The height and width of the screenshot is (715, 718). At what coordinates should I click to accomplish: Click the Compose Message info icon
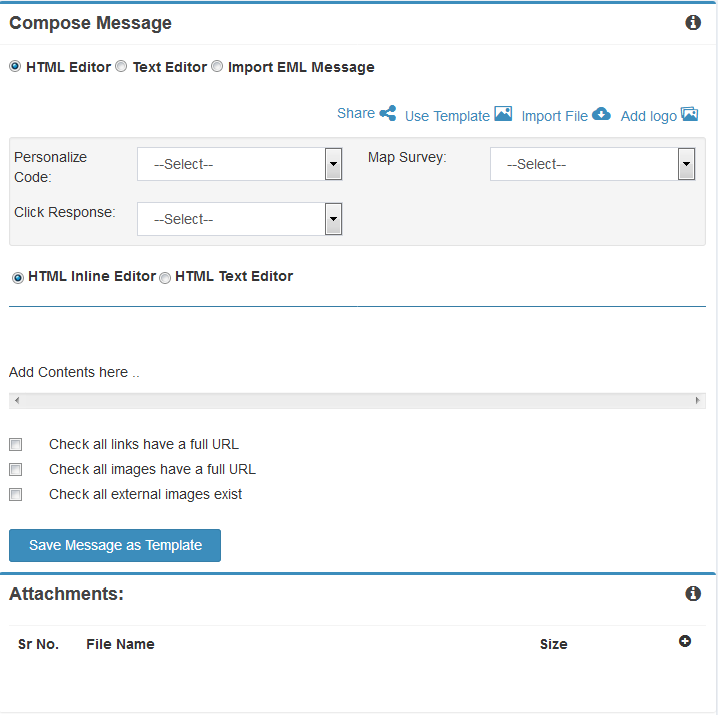pos(693,23)
